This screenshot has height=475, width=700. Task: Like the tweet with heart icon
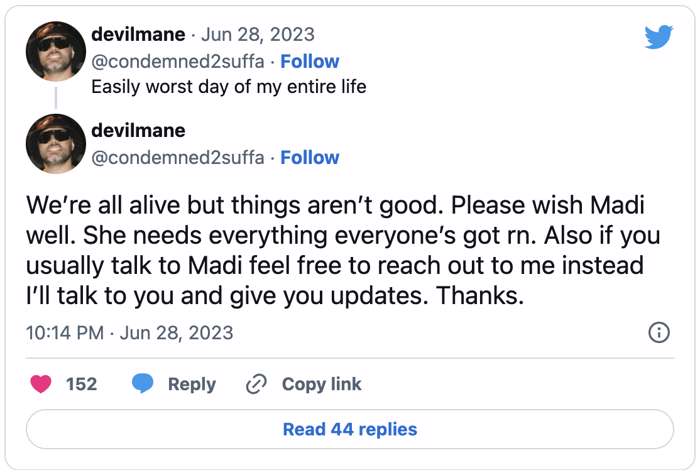(41, 384)
